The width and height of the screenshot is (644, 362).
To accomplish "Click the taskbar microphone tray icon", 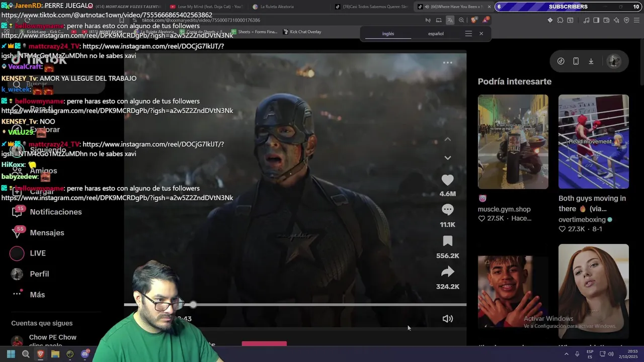I will coord(577,354).
